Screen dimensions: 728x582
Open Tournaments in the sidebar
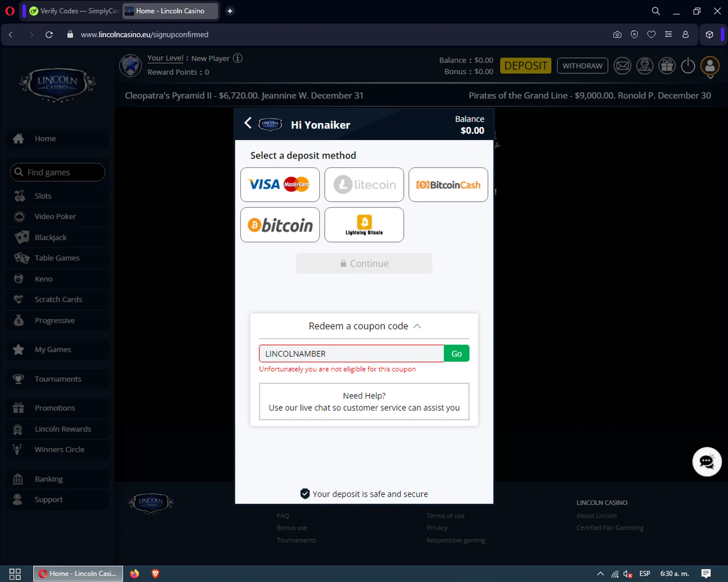58,379
